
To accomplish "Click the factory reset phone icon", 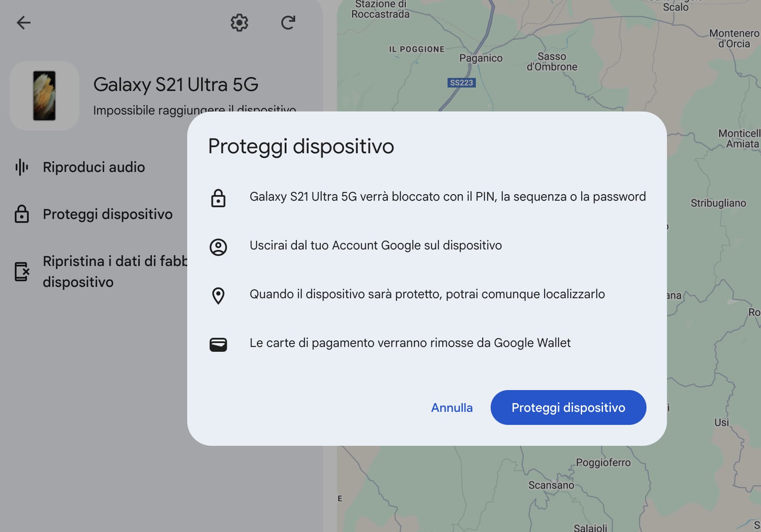I will 22,272.
